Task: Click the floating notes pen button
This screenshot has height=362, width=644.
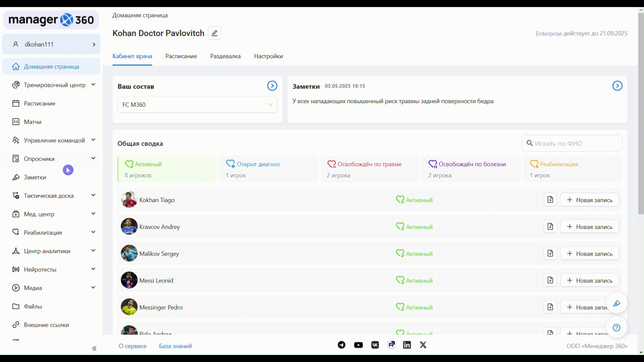Action: [x=616, y=303]
